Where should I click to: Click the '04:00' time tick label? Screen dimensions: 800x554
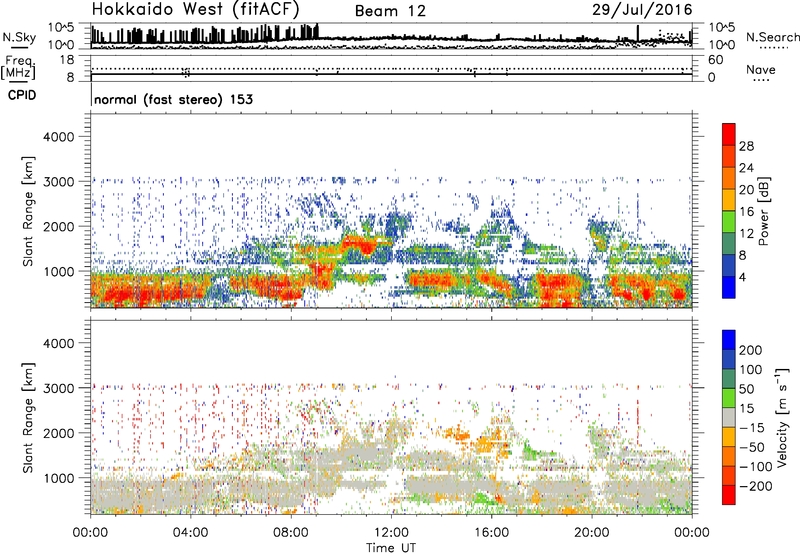[190, 533]
